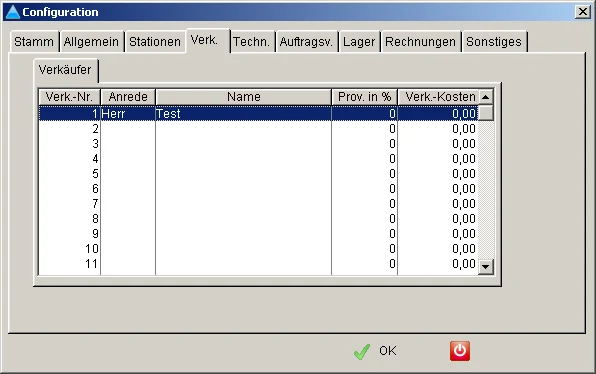Close the Configuration window
The image size is (596, 374).
pos(582,12)
